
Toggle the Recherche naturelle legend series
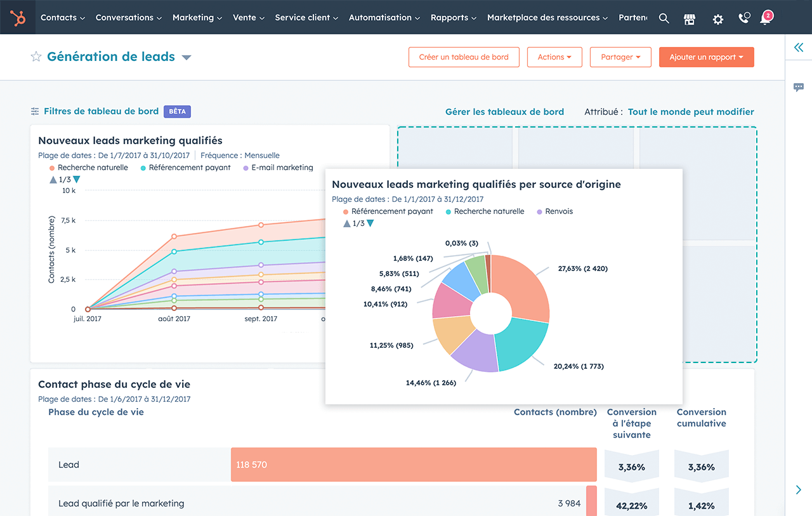92,168
